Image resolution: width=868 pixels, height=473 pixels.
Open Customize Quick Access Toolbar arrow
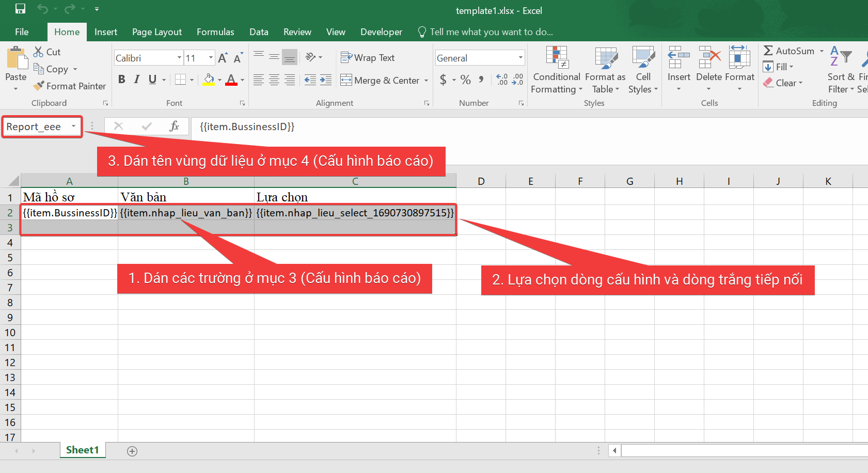[x=97, y=9]
